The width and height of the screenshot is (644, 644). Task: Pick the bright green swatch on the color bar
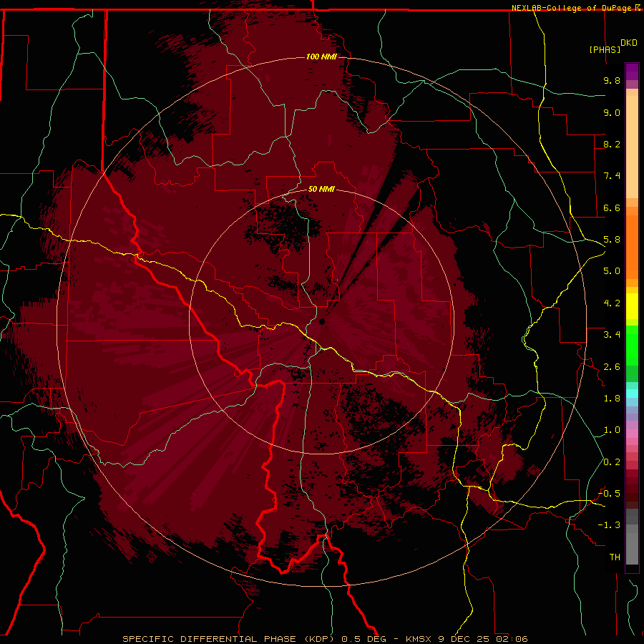tap(632, 345)
